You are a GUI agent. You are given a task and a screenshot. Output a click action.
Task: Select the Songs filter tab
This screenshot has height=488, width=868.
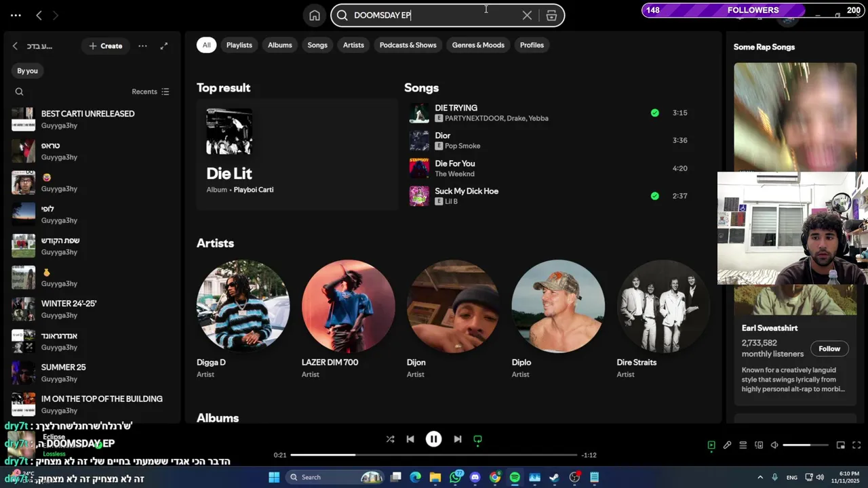(x=317, y=45)
